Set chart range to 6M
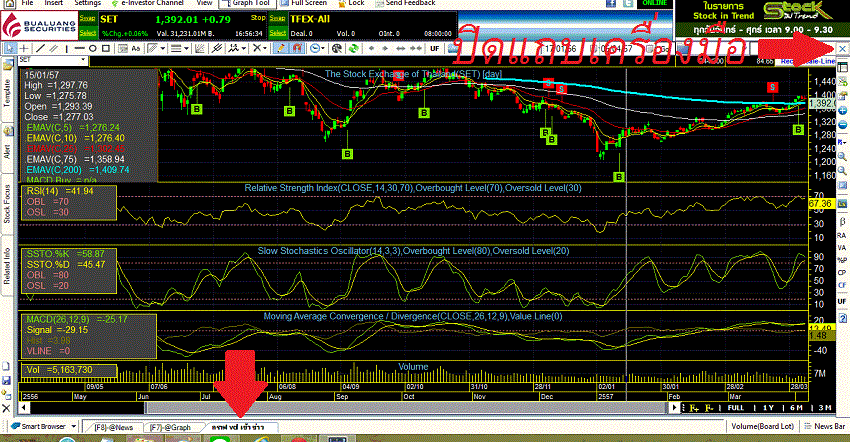 (796, 408)
